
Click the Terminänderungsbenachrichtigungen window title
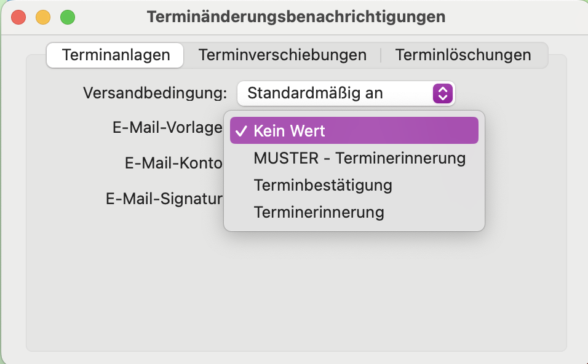tap(296, 17)
